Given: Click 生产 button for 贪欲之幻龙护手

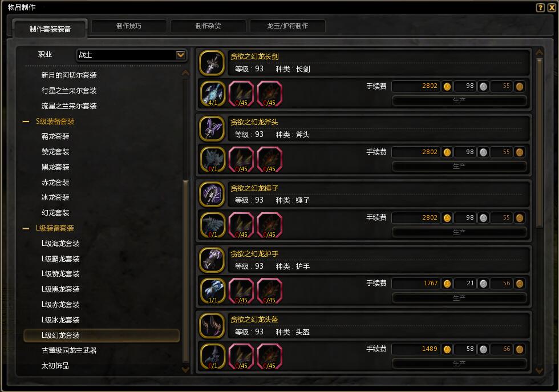Looking at the screenshot, I should click(459, 298).
